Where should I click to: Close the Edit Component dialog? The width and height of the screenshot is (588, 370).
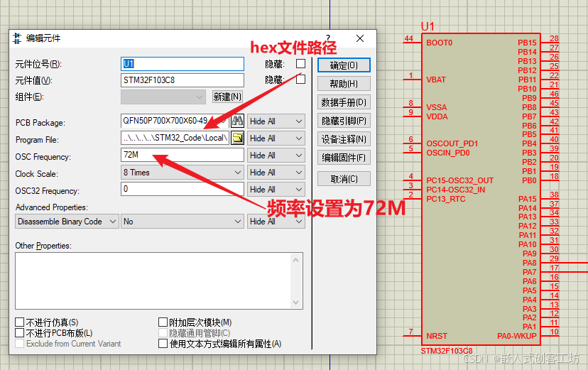[x=360, y=38]
